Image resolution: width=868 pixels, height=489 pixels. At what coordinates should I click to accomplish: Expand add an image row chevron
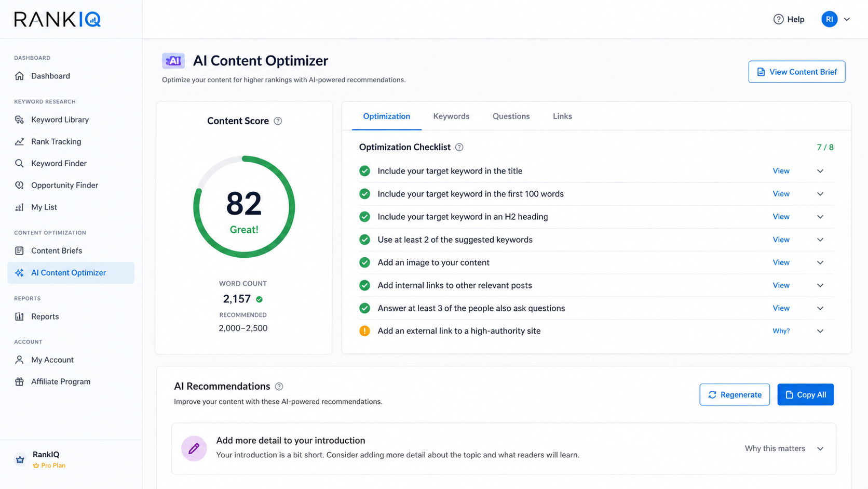point(820,262)
